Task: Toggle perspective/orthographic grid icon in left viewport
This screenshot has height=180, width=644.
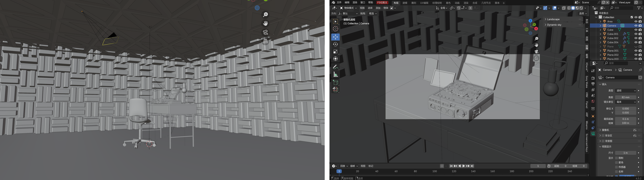Action: [265, 41]
